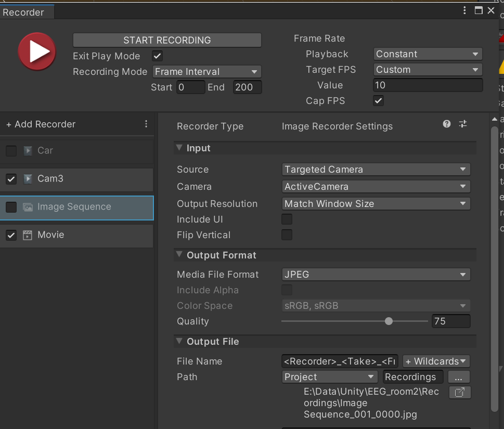This screenshot has width=504, height=429.
Task: Toggle the Flip Vertical checkbox
Action: point(287,235)
